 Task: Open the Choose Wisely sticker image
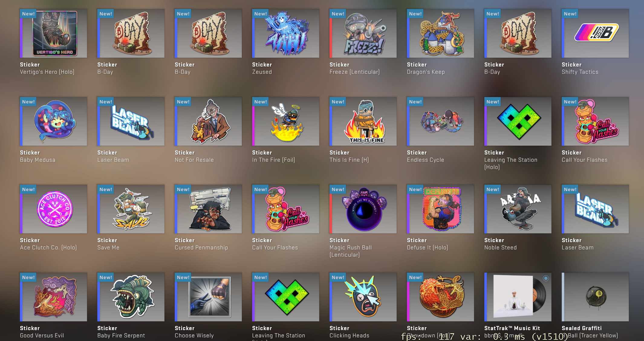[208, 297]
